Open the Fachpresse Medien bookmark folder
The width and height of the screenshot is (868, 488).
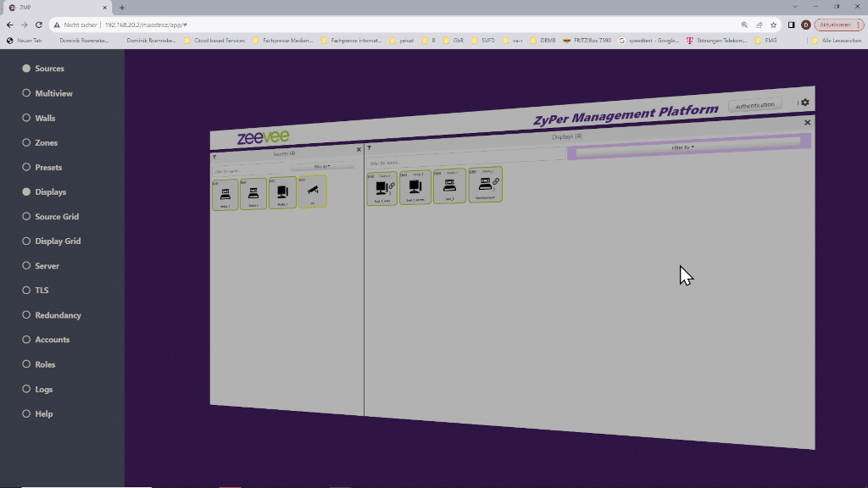pos(283,41)
